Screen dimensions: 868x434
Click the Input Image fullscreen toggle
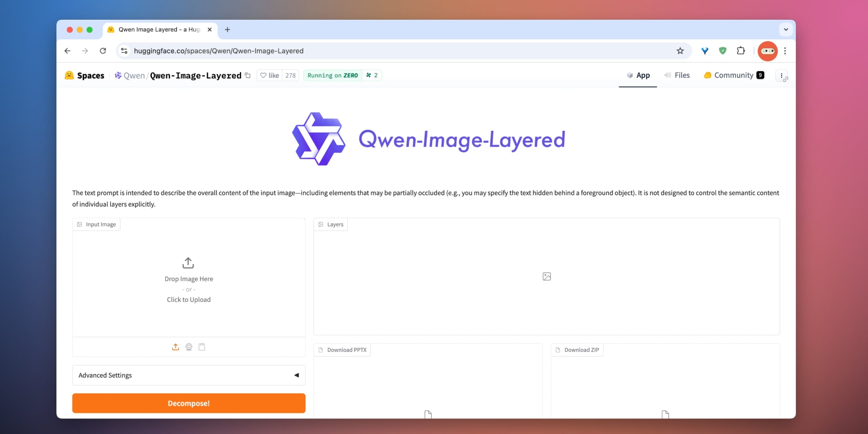point(79,224)
